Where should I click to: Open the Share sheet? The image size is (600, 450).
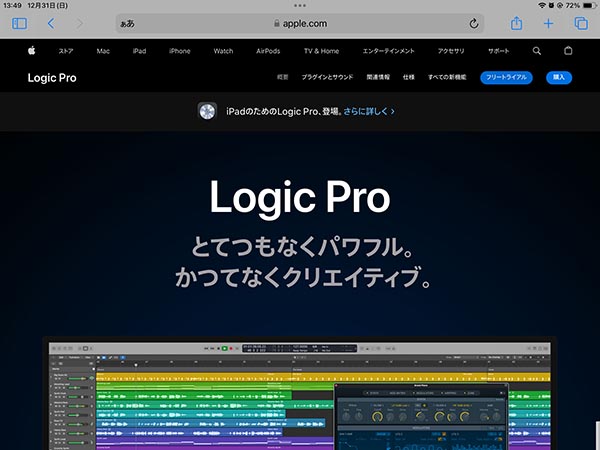click(516, 23)
